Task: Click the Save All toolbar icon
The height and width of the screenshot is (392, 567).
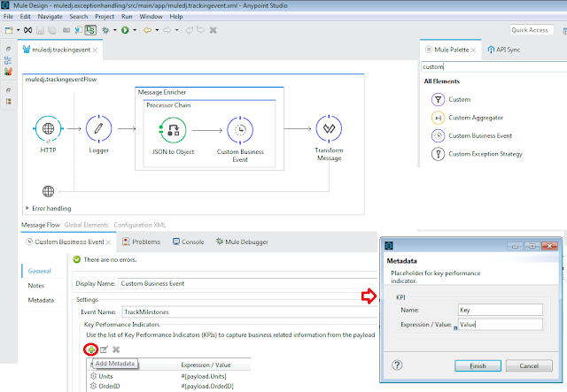Action: pos(52,30)
